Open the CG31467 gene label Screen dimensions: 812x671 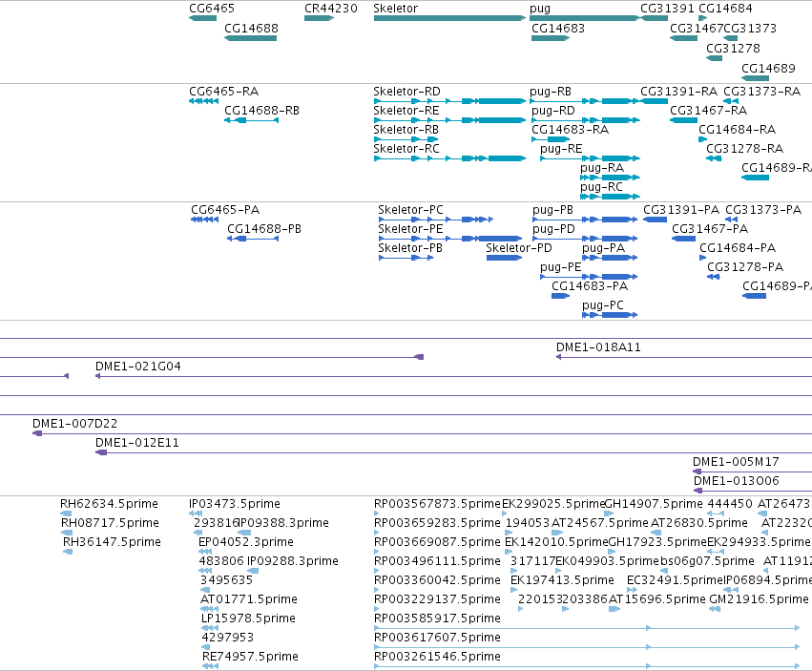pos(696,28)
